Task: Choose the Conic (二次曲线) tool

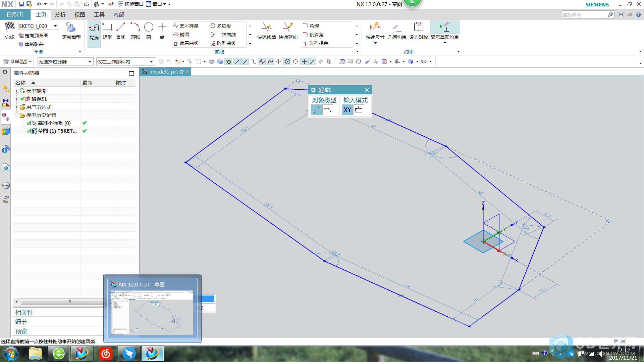Action: (x=223, y=35)
